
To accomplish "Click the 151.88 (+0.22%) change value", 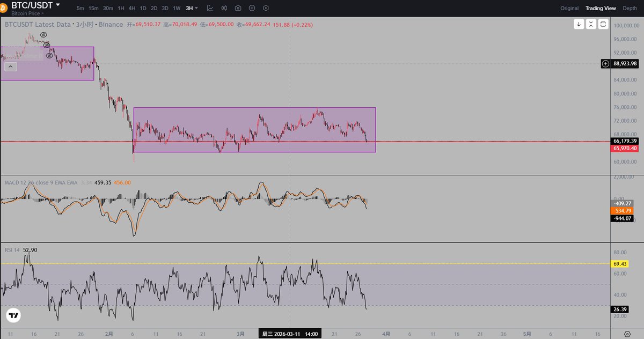I will pos(292,25).
